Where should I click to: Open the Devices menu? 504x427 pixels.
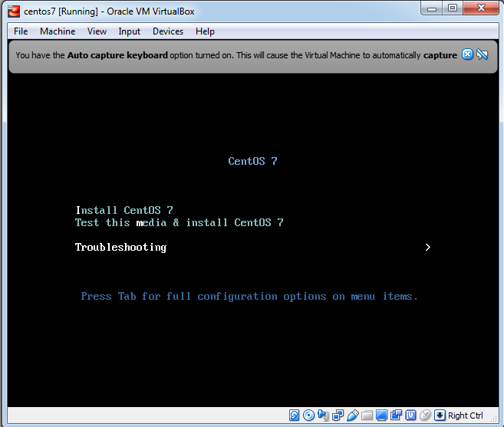pyautogui.click(x=168, y=31)
